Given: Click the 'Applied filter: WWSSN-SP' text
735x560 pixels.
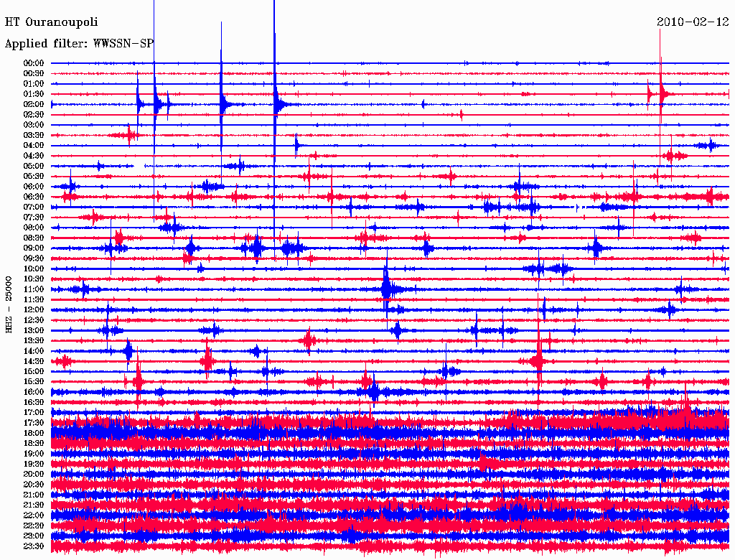Looking at the screenshot, I should tap(79, 44).
